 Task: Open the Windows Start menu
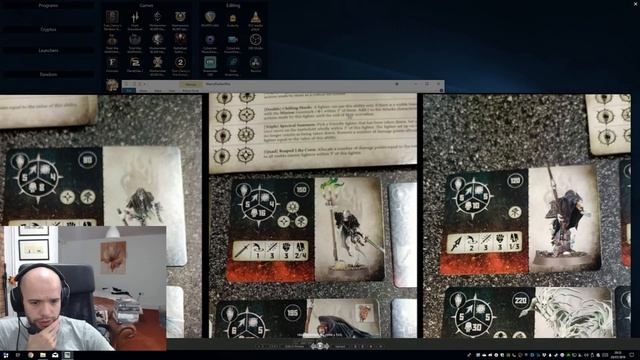coord(6,355)
